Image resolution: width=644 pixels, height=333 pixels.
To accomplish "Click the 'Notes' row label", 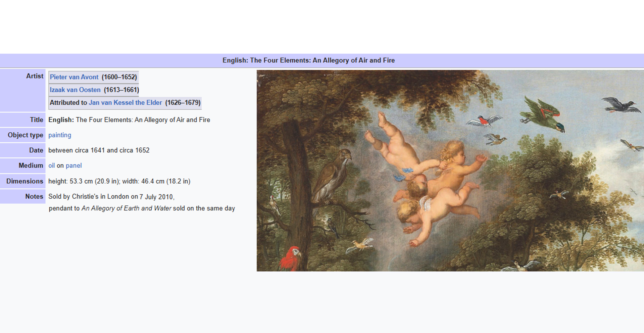I will [x=34, y=196].
